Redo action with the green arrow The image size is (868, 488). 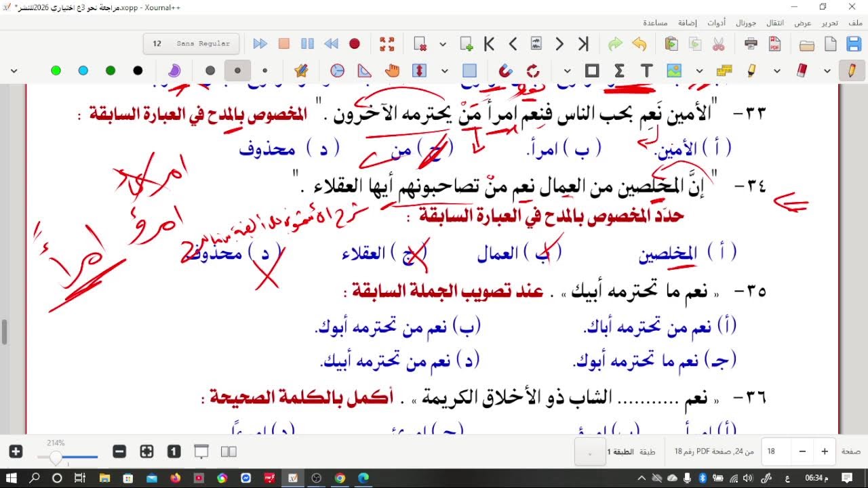tap(615, 45)
